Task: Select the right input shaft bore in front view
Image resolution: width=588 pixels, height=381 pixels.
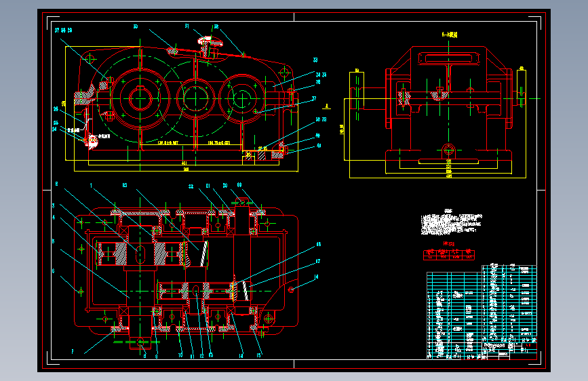Action: coord(242,98)
